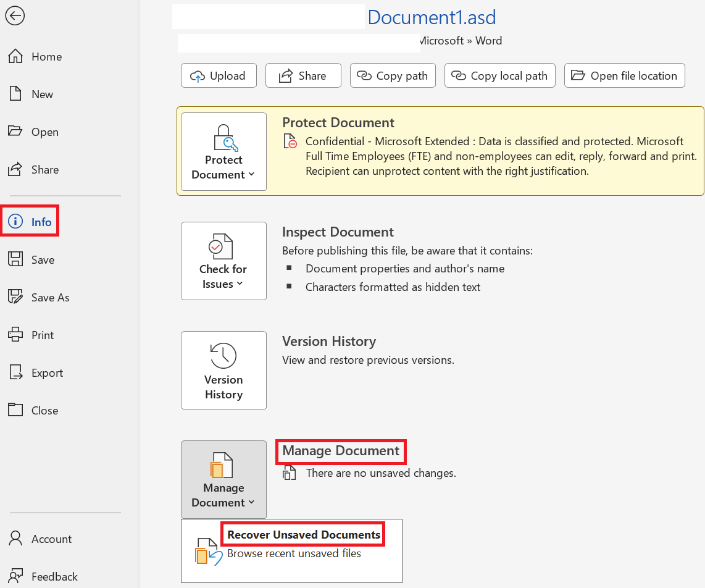
Task: Select the Info tab label
Action: pos(41,222)
